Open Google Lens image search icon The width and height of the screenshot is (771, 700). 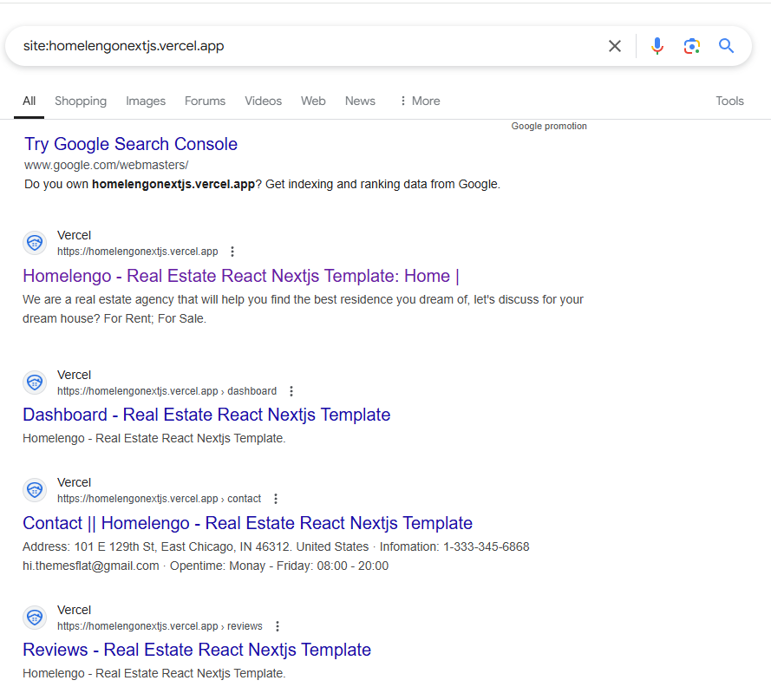coord(691,46)
